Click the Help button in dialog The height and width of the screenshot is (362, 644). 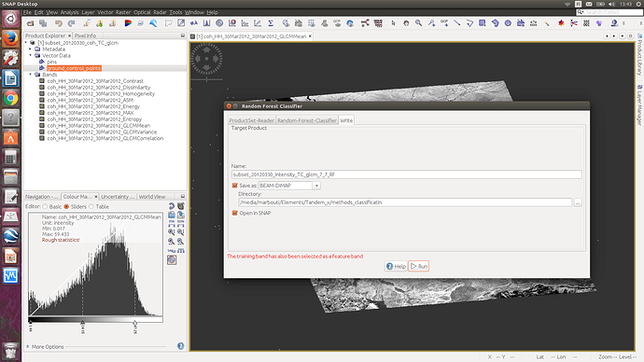tap(396, 266)
